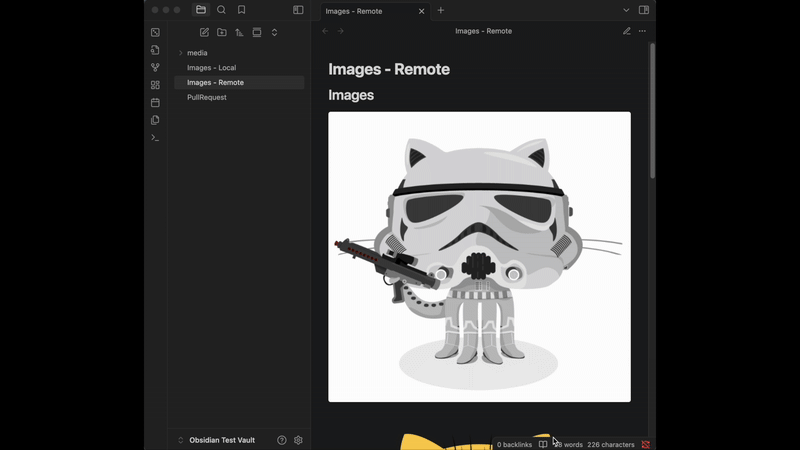Open command palette ribbon icon
The width and height of the screenshot is (800, 450).
click(156, 138)
